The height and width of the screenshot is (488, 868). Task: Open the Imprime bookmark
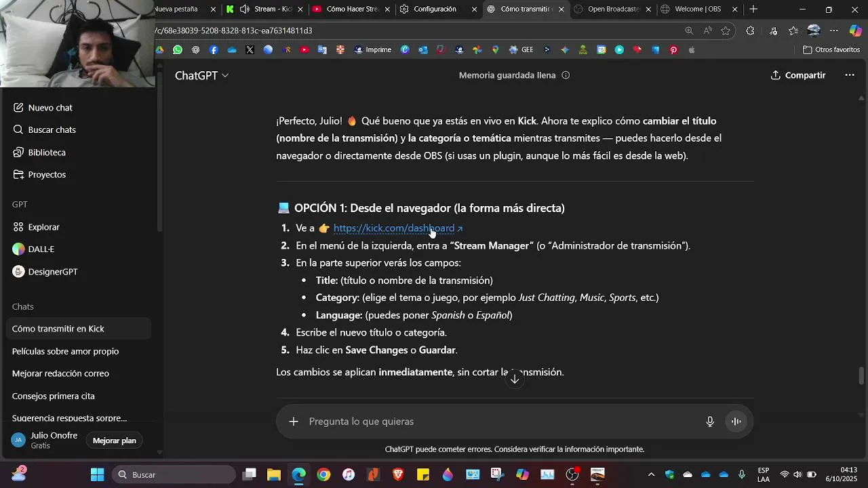coord(372,49)
